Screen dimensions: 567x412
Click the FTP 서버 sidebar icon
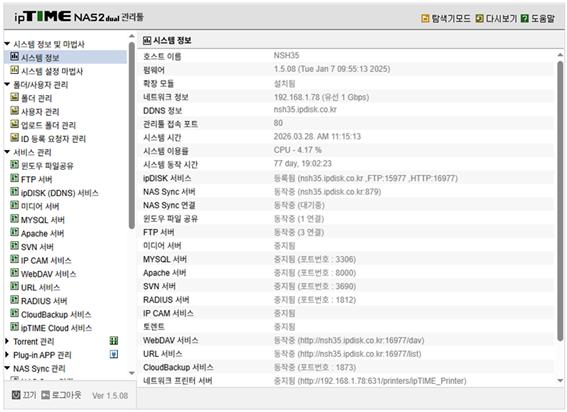pos(14,178)
